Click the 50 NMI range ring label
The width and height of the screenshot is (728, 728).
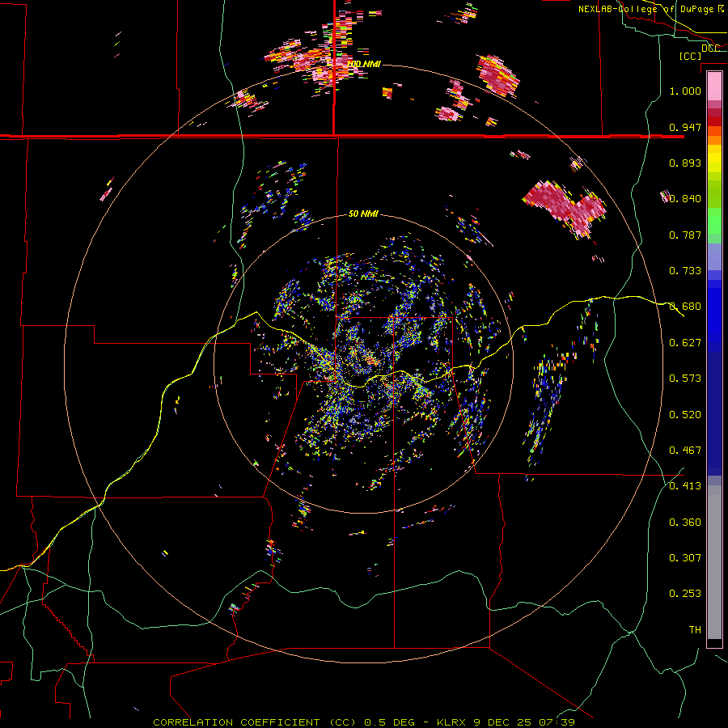[x=363, y=214]
